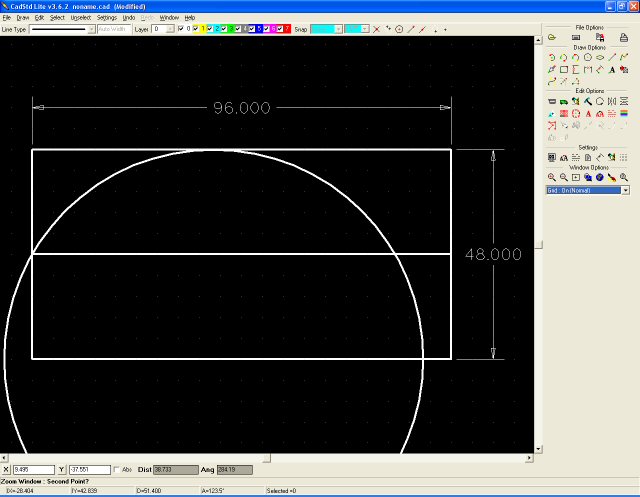The image size is (640, 497).
Task: Open the Settings menu
Action: (107, 18)
